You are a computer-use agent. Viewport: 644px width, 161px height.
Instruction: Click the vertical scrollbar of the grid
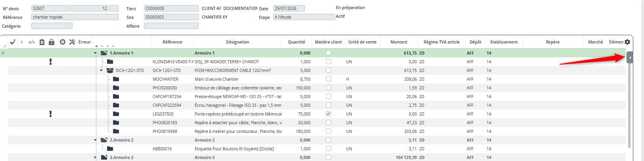pyautogui.click(x=629, y=106)
